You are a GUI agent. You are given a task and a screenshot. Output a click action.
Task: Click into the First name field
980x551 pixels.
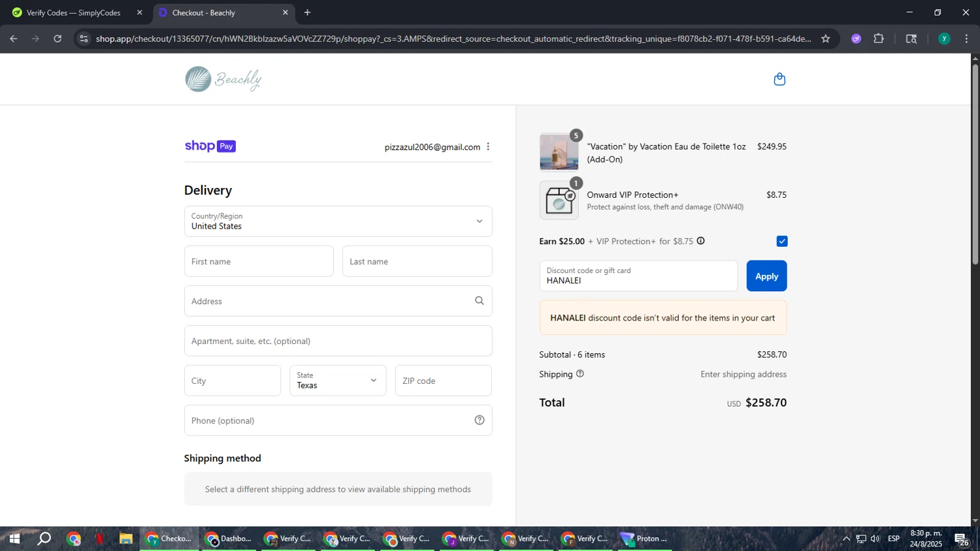click(259, 261)
